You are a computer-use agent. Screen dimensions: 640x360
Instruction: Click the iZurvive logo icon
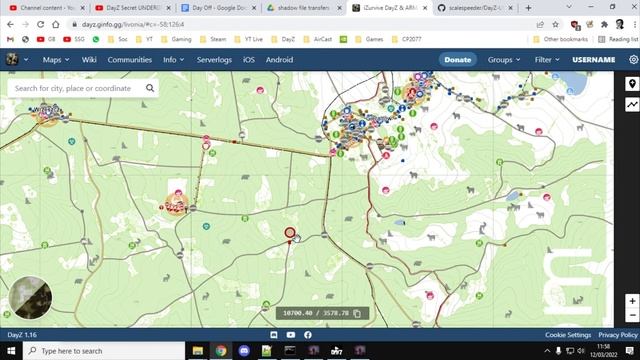pyautogui.click(x=12, y=60)
